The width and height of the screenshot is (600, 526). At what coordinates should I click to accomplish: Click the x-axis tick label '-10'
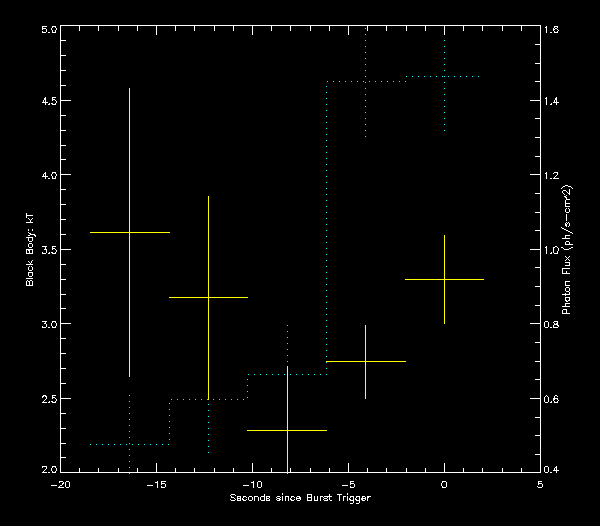[x=252, y=483]
